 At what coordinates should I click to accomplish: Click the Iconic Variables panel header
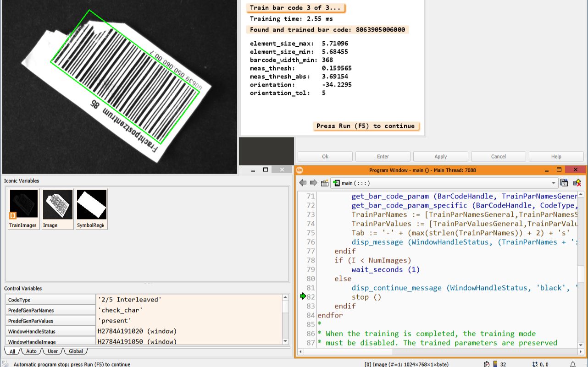pos(22,181)
